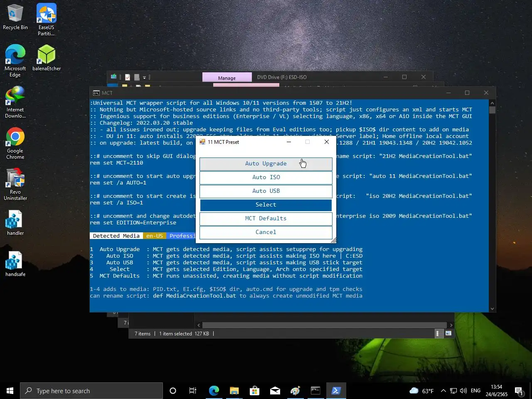Launch Microsoft Edge from the desktop

click(x=15, y=61)
